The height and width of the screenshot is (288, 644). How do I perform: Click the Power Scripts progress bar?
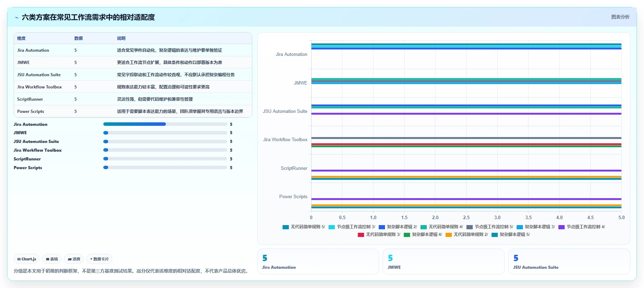tap(165, 167)
